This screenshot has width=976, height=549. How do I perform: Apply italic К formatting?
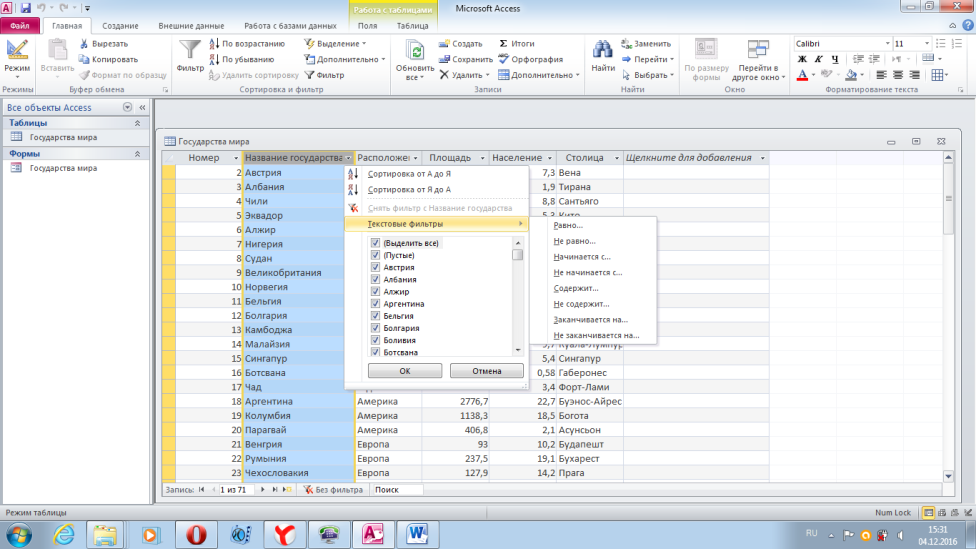[819, 59]
